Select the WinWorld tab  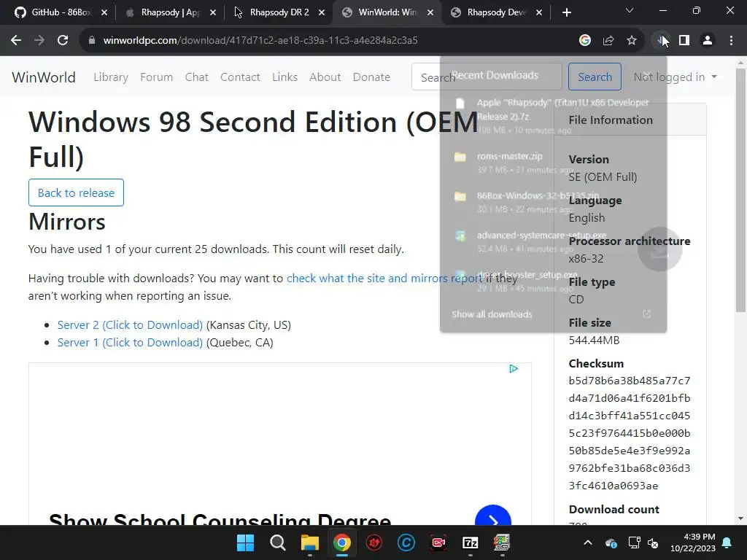click(x=387, y=12)
